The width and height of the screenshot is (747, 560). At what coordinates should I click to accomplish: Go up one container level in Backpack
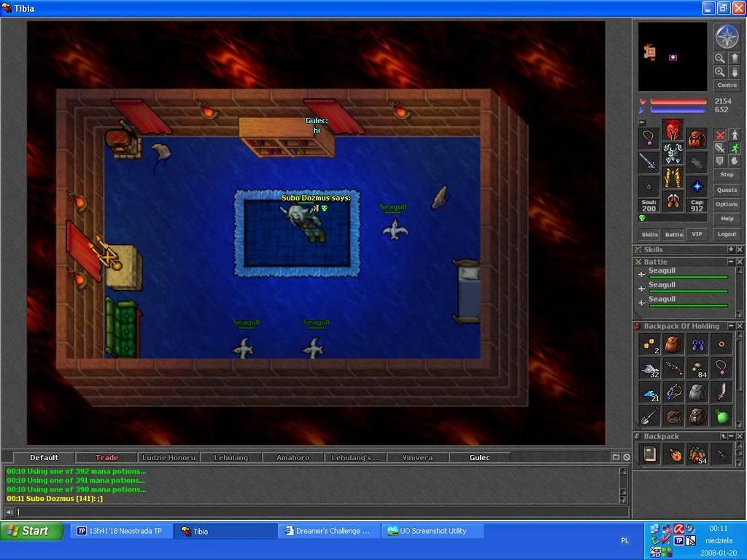724,436
